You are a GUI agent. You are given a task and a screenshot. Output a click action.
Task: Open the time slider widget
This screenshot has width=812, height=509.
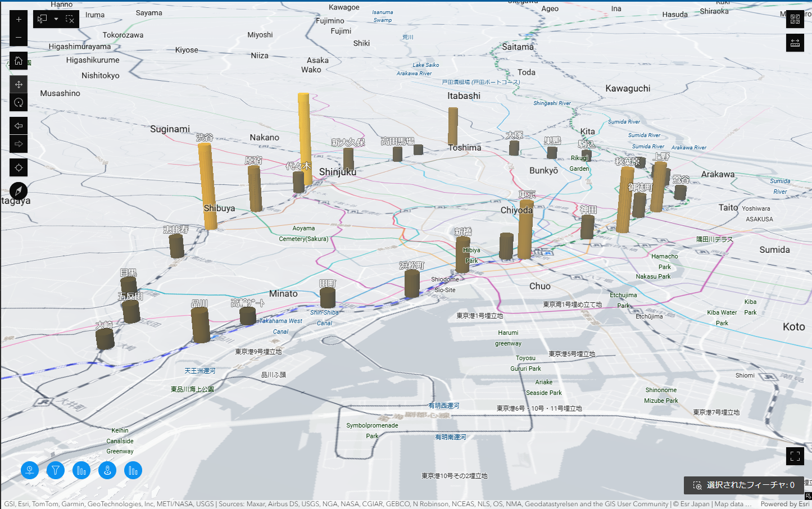tap(30, 470)
